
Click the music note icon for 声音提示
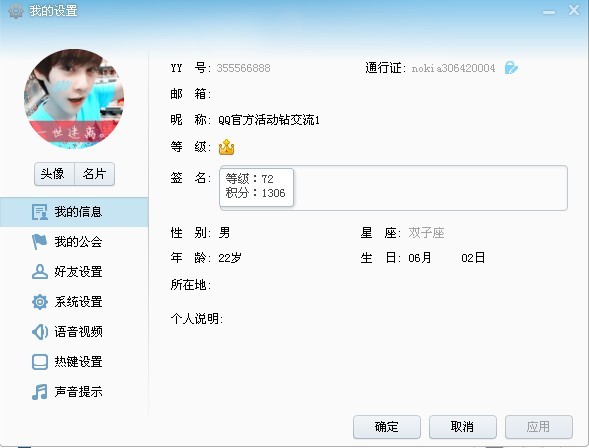point(39,392)
